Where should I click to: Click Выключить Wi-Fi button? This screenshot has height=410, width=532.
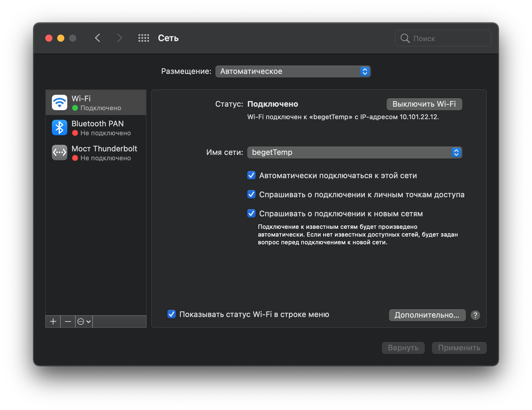click(x=424, y=104)
